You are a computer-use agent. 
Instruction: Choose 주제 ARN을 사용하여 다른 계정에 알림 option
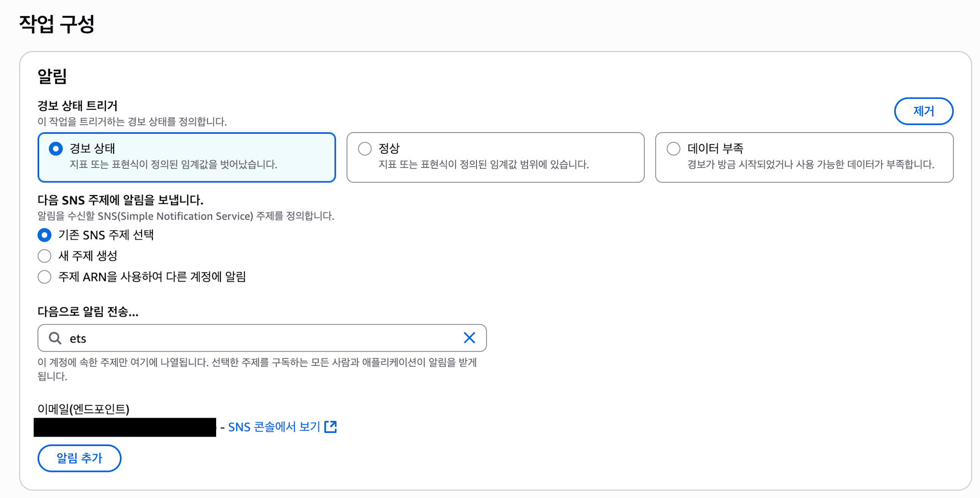click(45, 277)
